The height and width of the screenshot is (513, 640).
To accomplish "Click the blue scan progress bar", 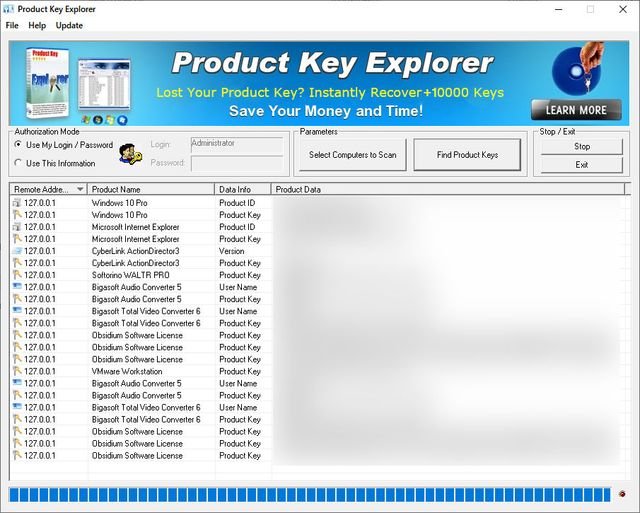I will 310,495.
